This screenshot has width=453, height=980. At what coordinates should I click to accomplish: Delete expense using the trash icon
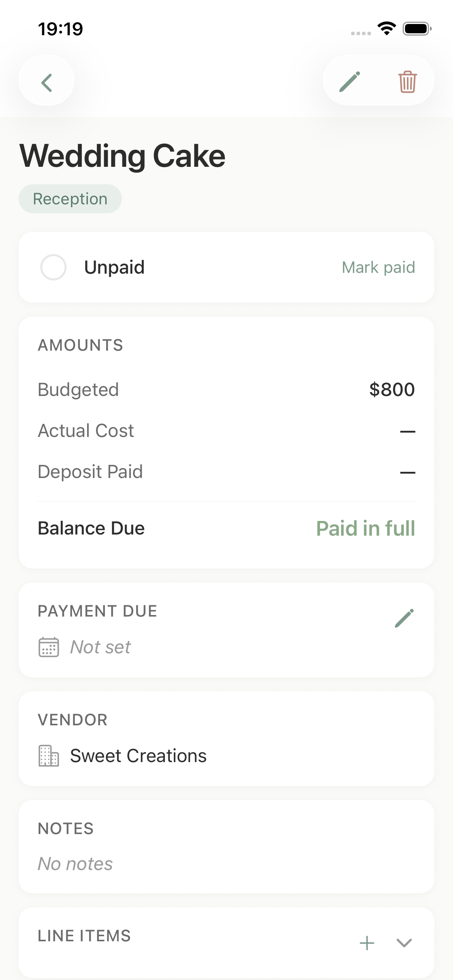[407, 82]
